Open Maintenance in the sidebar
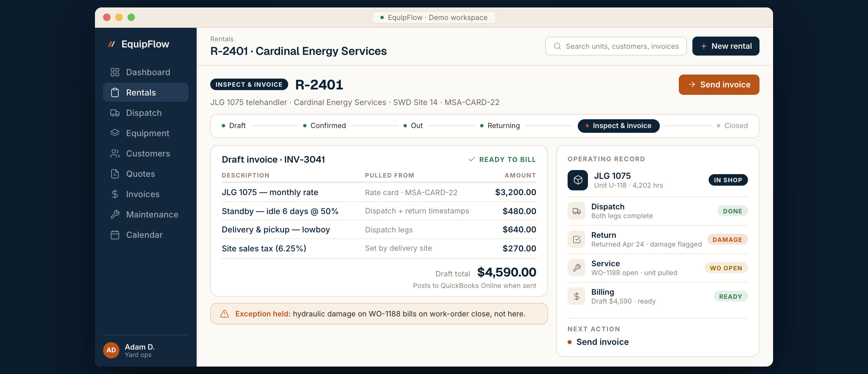The height and width of the screenshot is (374, 868). (146, 214)
